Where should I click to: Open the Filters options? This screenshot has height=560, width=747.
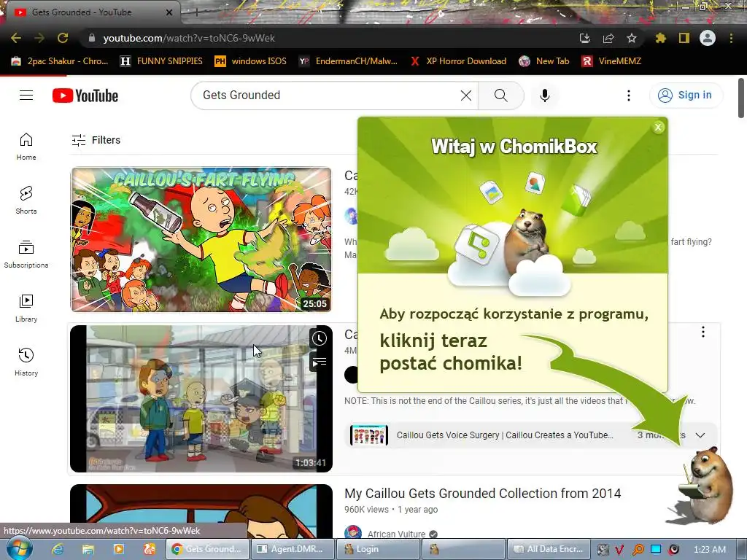(x=96, y=140)
